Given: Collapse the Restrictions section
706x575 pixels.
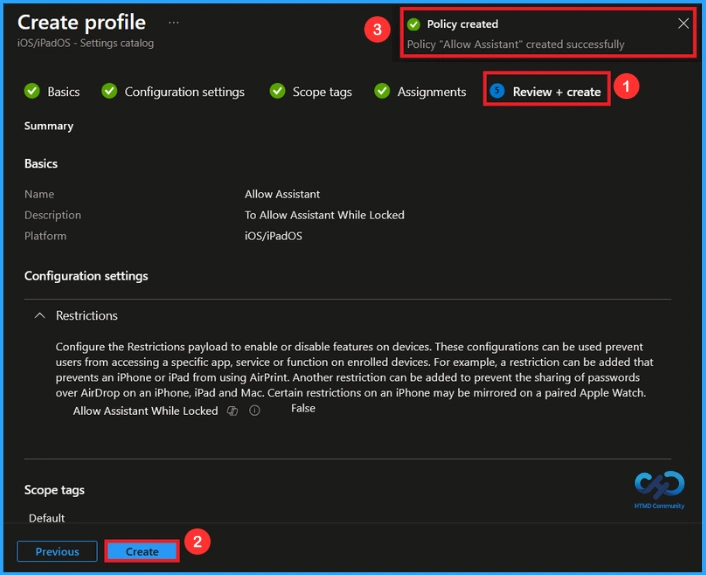Looking at the screenshot, I should 40,316.
